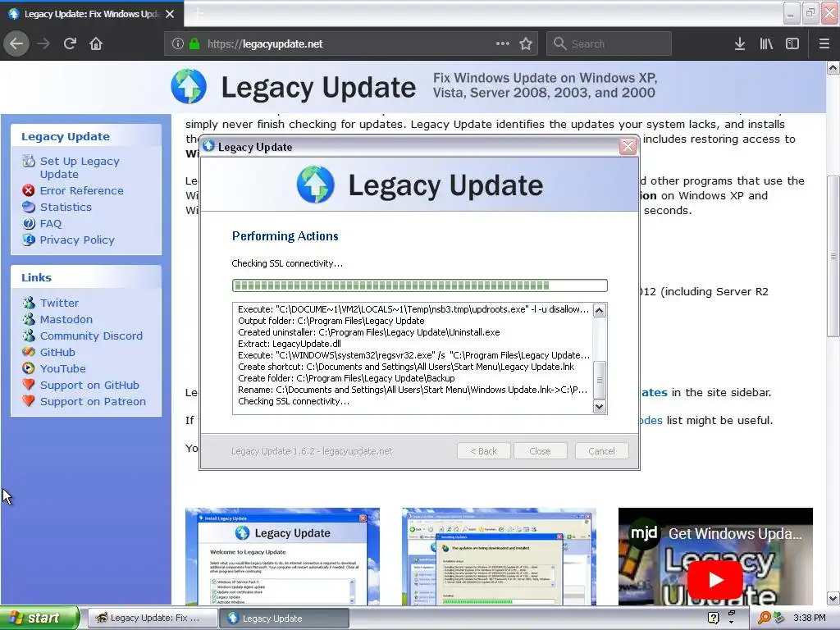Screen dimensions: 840x630
Task: Click the Privacy Policy info icon
Action: tap(29, 240)
